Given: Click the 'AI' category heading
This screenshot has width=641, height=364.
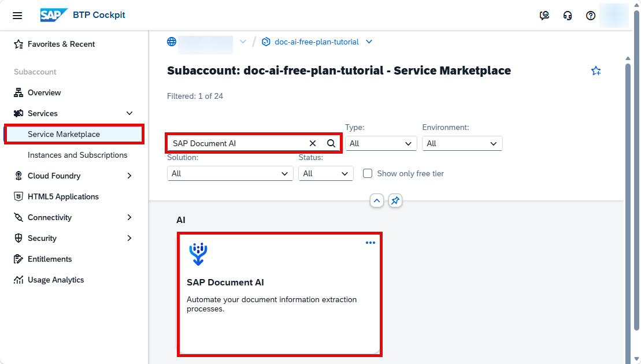Looking at the screenshot, I should [x=181, y=220].
